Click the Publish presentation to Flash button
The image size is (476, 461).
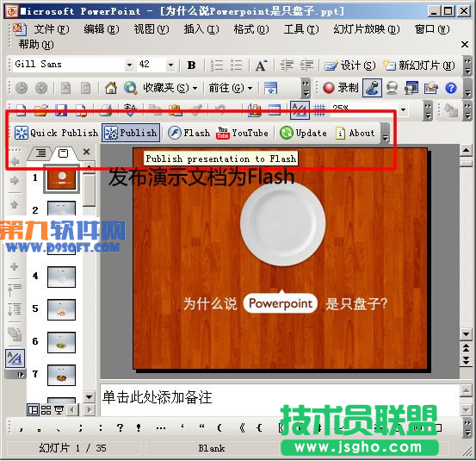pyautogui.click(x=131, y=133)
